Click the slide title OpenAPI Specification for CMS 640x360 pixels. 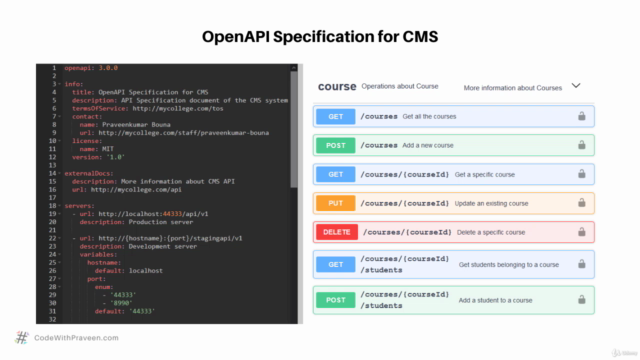[x=320, y=37]
